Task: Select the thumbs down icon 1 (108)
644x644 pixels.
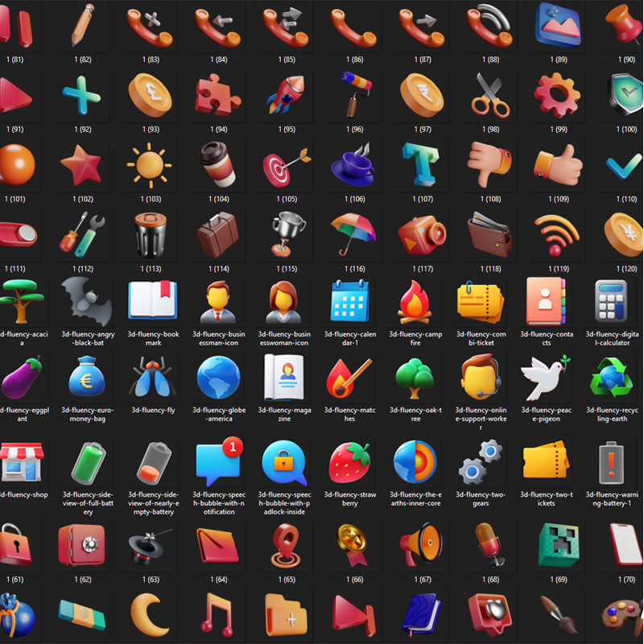Action: pyautogui.click(x=489, y=164)
